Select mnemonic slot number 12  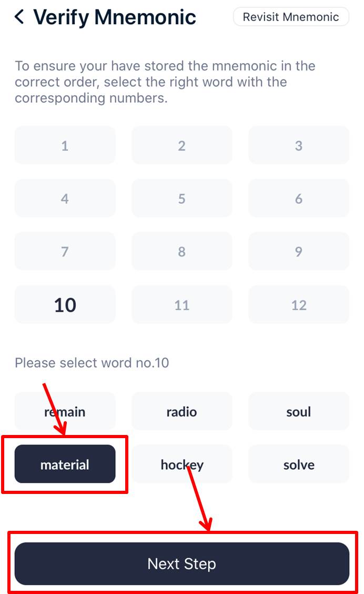click(298, 305)
